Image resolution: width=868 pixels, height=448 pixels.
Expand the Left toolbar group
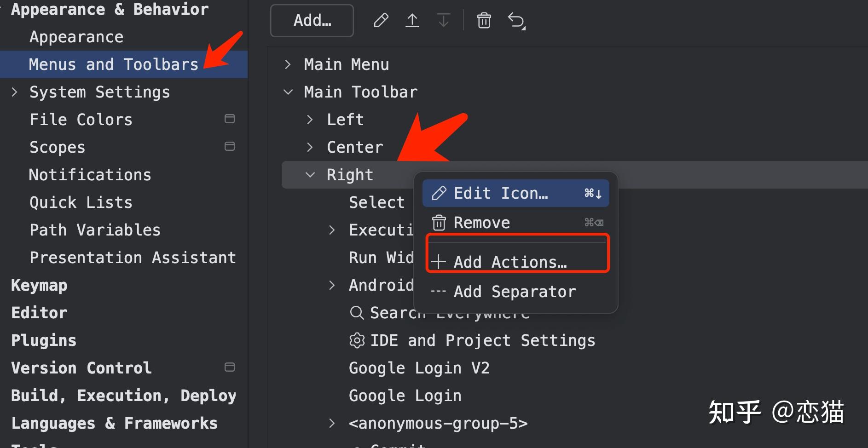point(309,119)
